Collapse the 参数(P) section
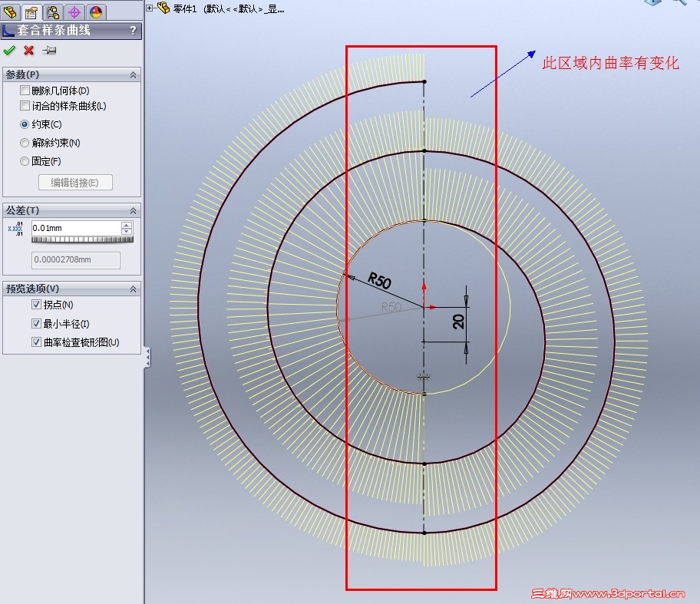Screen dimensions: 700x604 [133, 75]
